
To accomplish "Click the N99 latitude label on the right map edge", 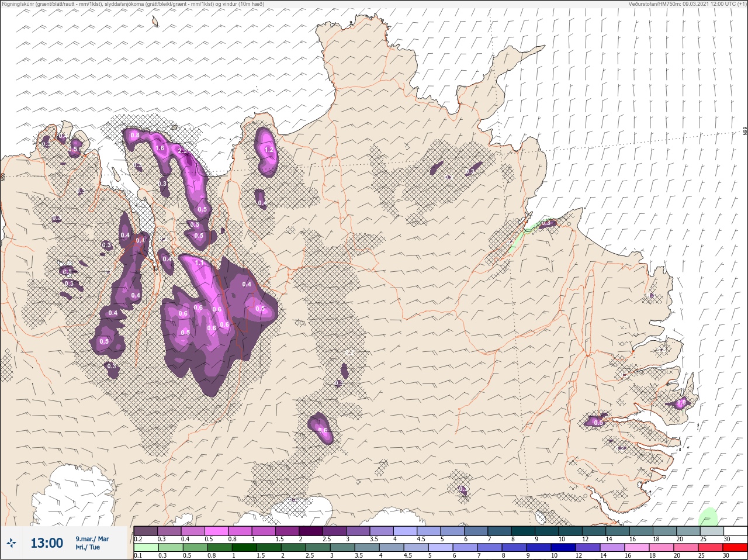I will (x=745, y=132).
